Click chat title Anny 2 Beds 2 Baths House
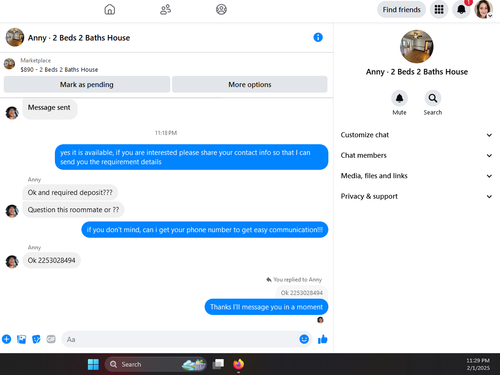The width and height of the screenshot is (500, 375). [79, 38]
